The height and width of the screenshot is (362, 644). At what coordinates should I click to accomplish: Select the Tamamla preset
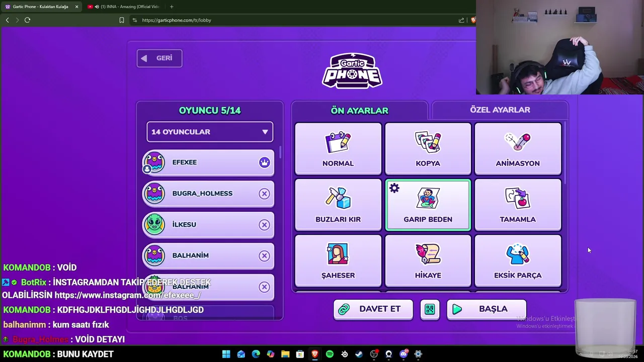pyautogui.click(x=518, y=205)
